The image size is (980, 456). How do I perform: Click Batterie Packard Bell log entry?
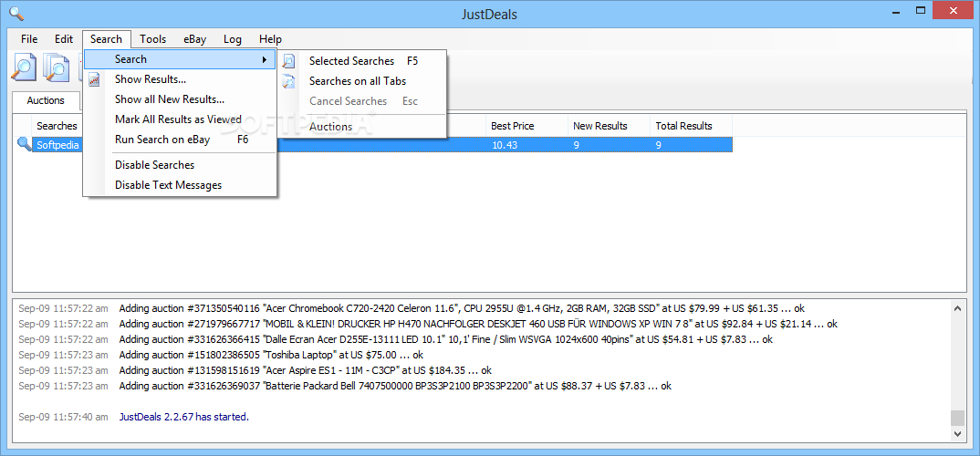[x=395, y=386]
